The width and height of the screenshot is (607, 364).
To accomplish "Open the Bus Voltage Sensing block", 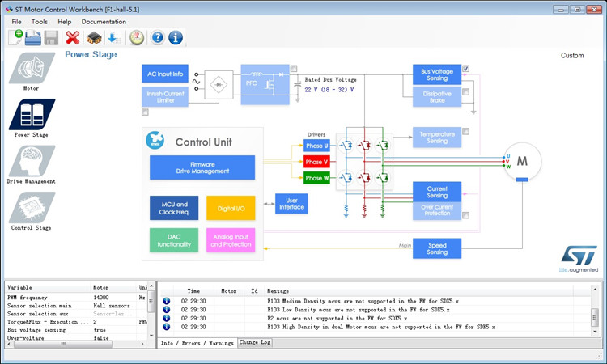I will 437,74.
